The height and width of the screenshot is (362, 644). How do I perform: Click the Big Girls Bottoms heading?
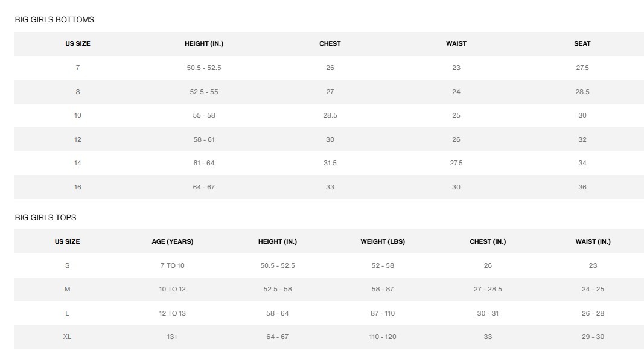click(x=54, y=20)
